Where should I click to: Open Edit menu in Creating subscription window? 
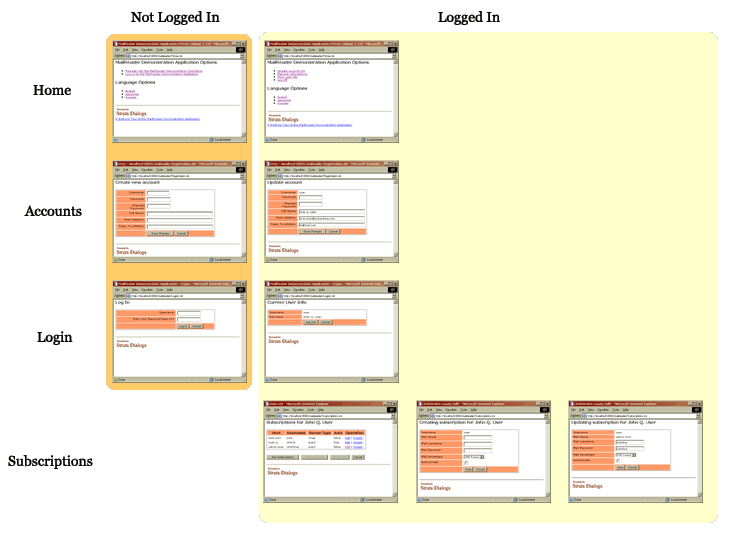coord(430,410)
